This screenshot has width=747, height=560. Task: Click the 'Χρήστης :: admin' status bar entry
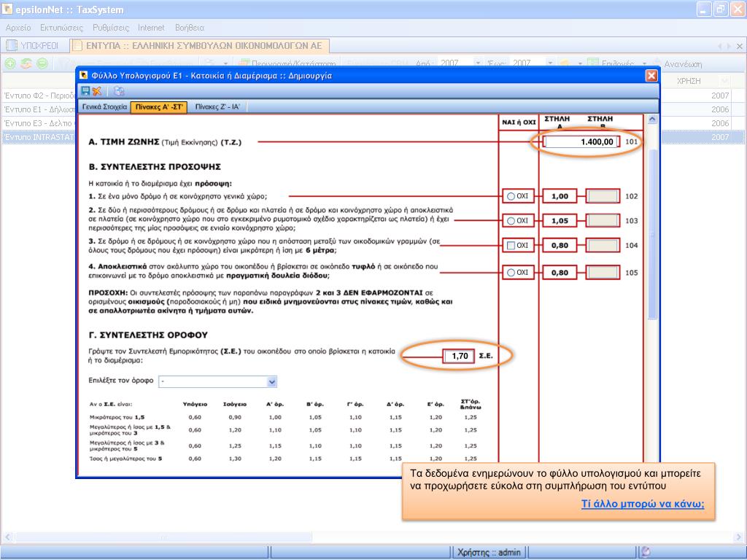tap(489, 552)
